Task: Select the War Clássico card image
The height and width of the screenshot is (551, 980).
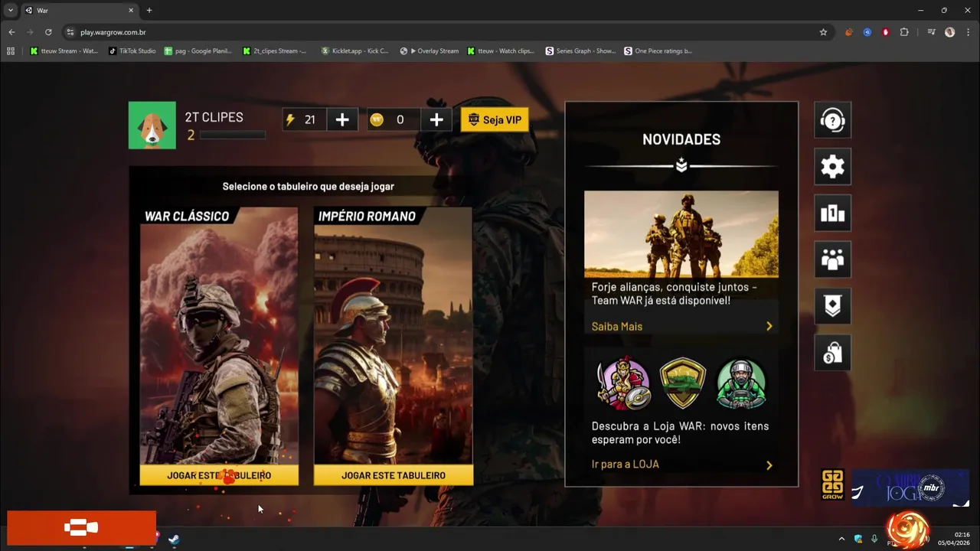Action: pos(219,335)
